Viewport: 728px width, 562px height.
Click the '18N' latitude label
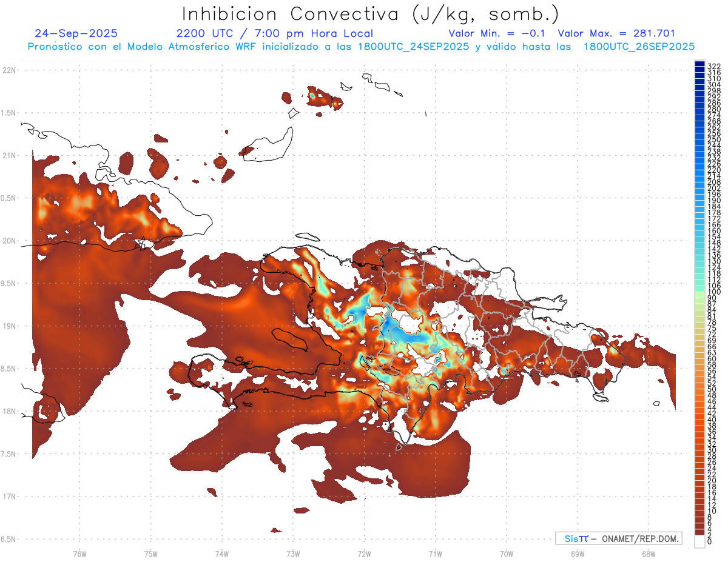[x=8, y=411]
